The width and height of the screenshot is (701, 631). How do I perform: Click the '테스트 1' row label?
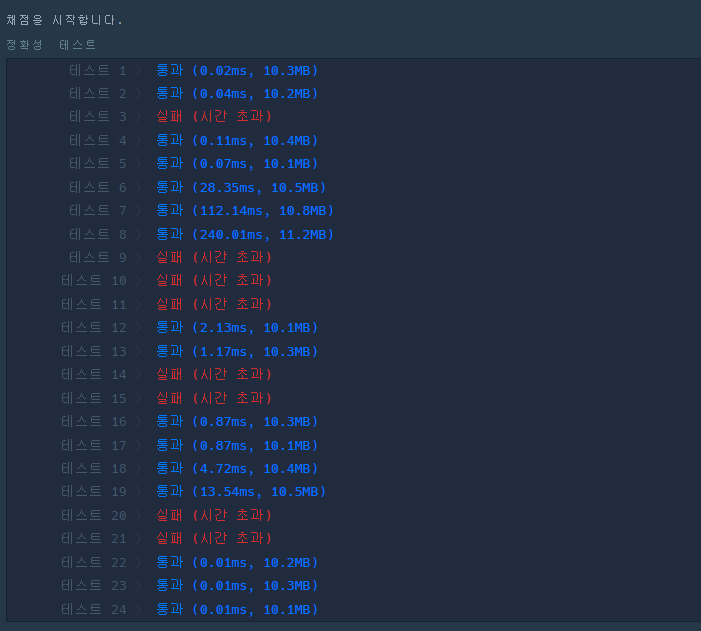(98, 70)
